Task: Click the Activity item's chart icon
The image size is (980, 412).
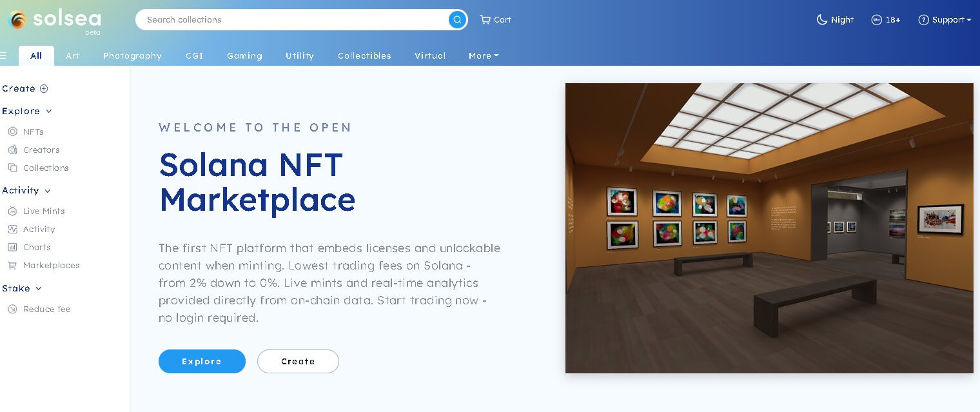Action: [12, 229]
